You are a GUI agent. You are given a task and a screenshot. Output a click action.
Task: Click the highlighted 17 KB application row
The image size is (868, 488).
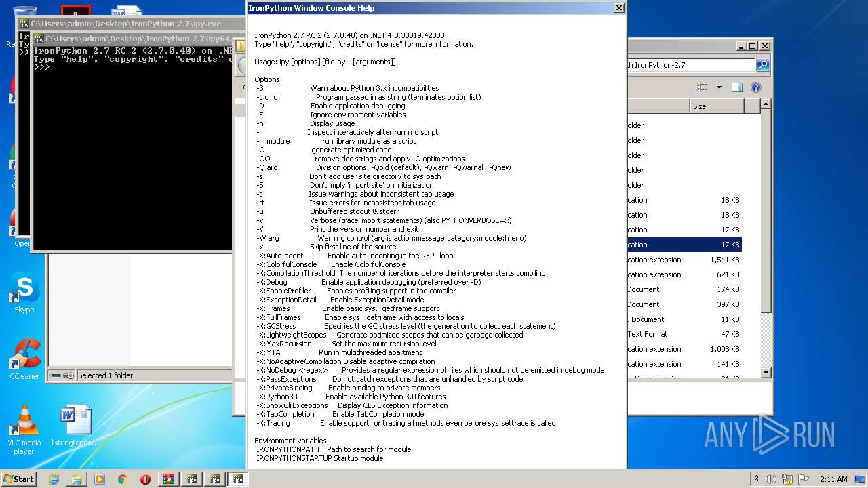click(684, 245)
